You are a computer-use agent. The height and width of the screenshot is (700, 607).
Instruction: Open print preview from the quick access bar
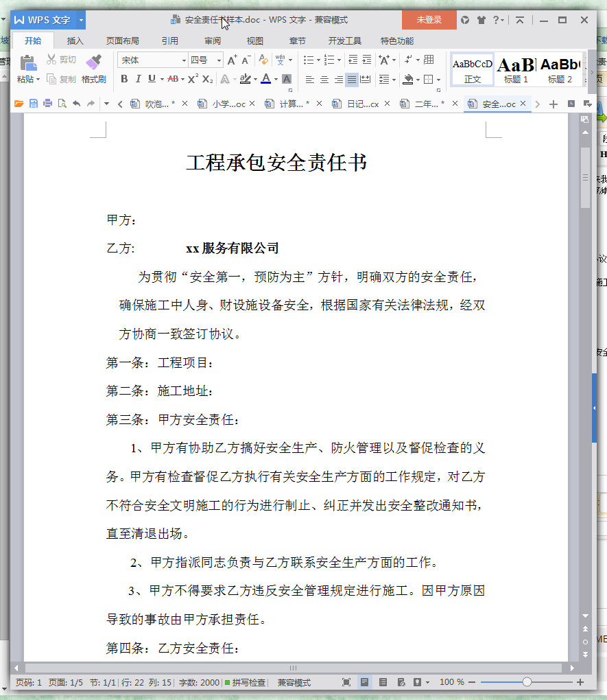[62, 104]
